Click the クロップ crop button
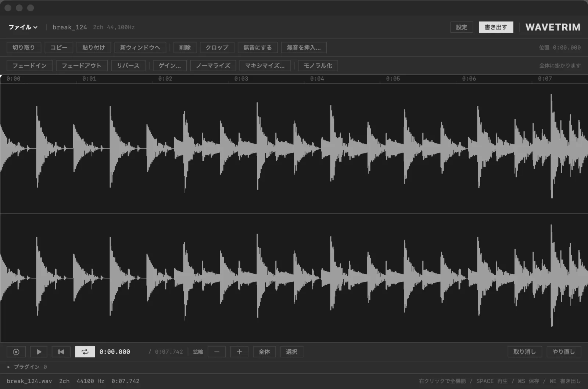The image size is (588, 389). pos(217,47)
